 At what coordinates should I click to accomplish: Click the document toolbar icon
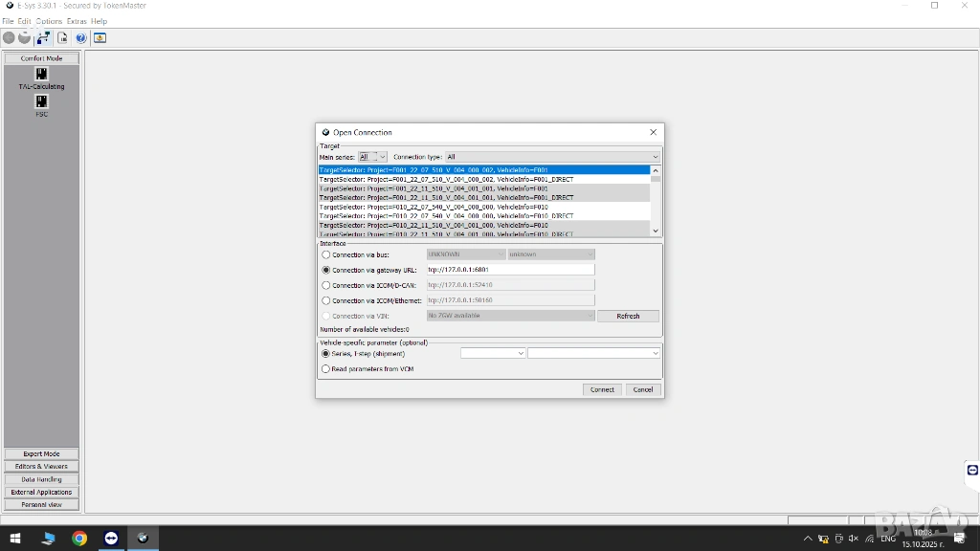(x=62, y=38)
